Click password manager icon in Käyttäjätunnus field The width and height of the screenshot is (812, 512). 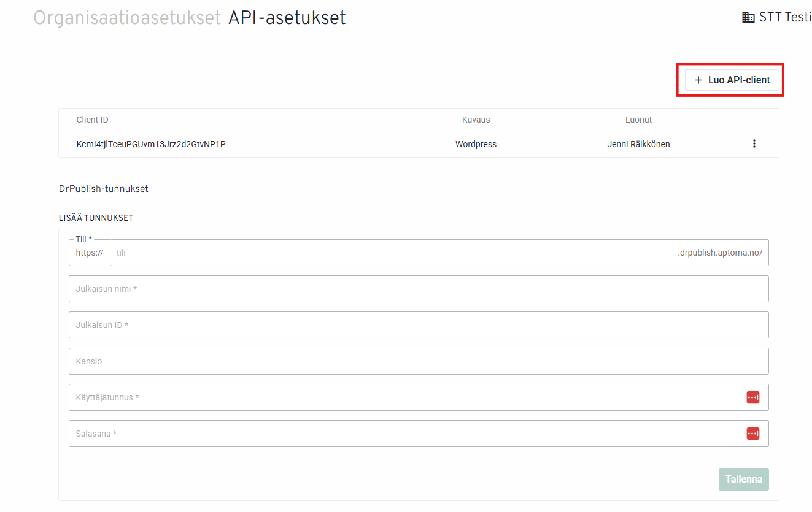tap(752, 397)
